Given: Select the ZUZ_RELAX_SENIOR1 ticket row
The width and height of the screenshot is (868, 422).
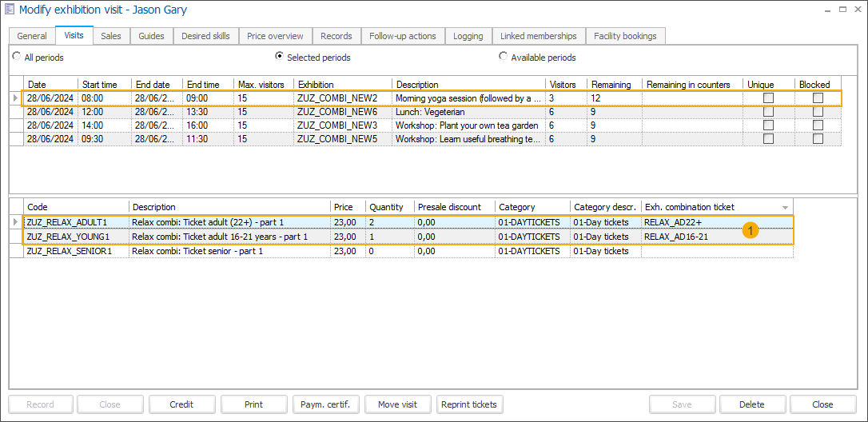Looking at the screenshot, I should pyautogui.click(x=69, y=251).
